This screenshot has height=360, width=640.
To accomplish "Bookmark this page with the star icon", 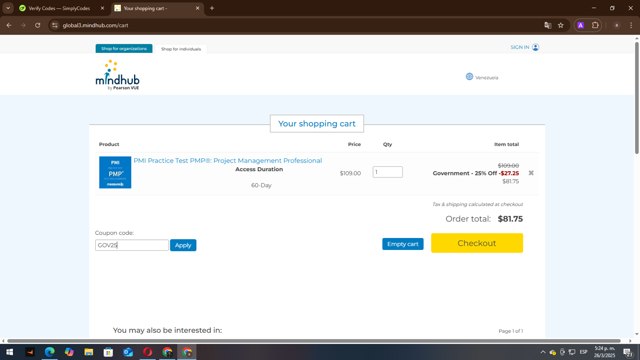I will point(561,25).
